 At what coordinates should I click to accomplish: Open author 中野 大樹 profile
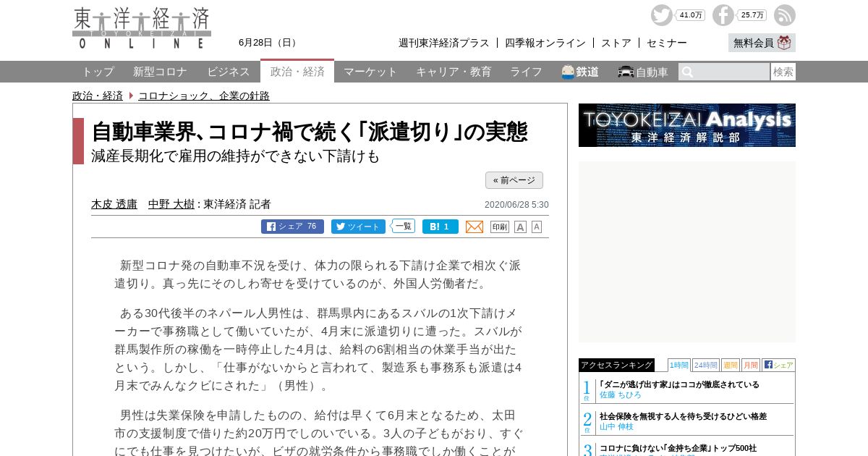[171, 204]
